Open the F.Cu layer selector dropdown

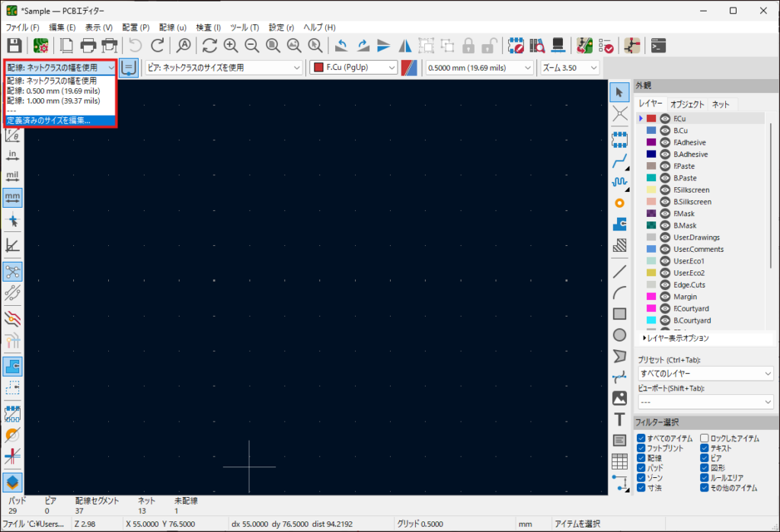354,68
